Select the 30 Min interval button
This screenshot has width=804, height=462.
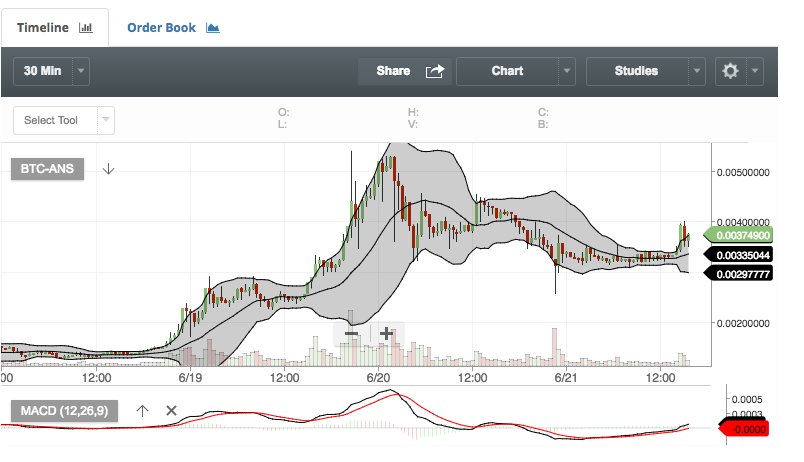click(x=43, y=71)
